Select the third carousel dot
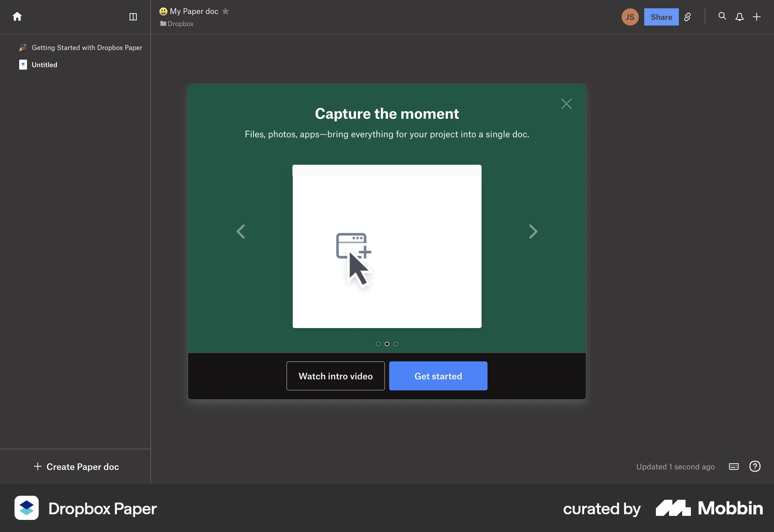 point(395,344)
